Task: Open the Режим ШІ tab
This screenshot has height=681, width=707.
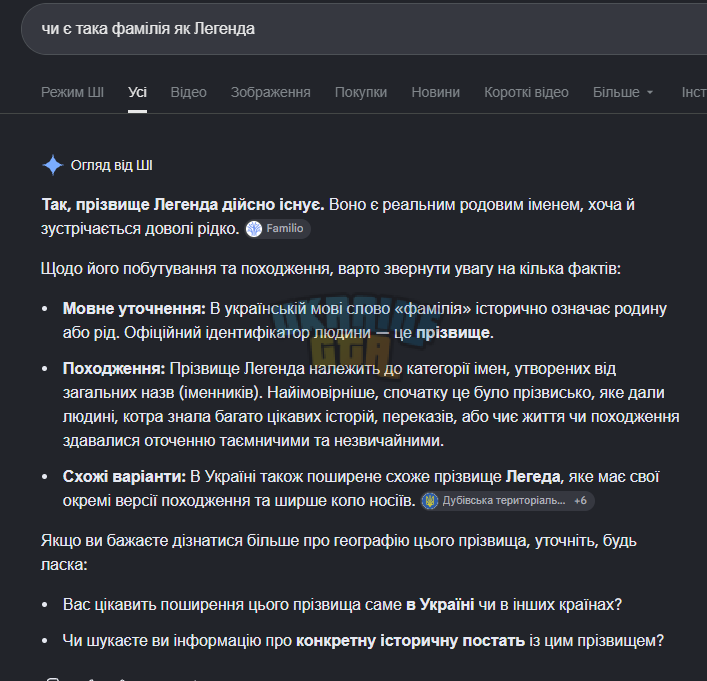Action: [x=73, y=92]
